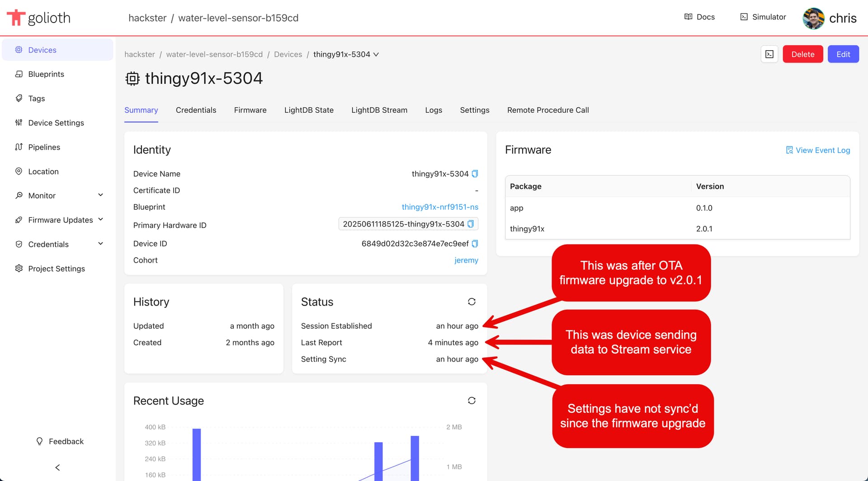
Task: Click the chip icon beside device title
Action: click(132, 79)
